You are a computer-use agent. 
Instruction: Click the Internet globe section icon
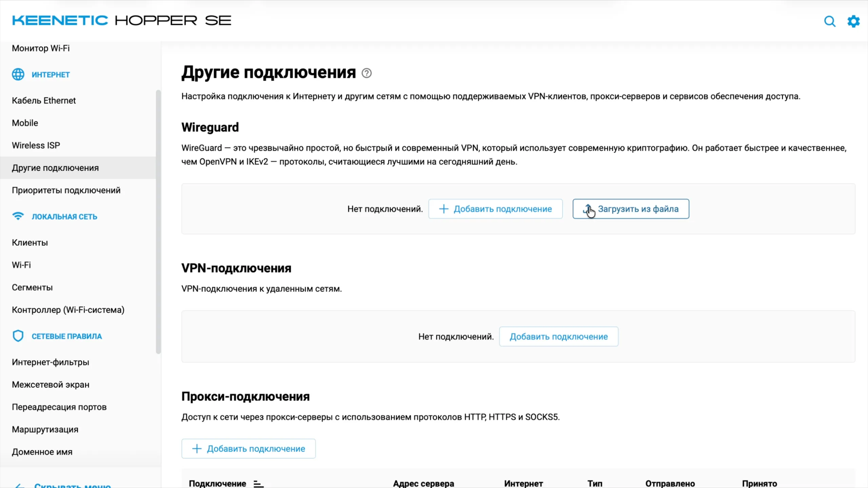(18, 74)
